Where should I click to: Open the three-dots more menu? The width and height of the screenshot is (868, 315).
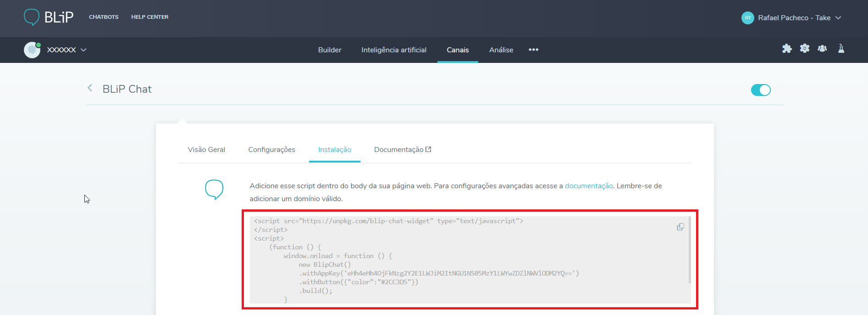(x=533, y=50)
